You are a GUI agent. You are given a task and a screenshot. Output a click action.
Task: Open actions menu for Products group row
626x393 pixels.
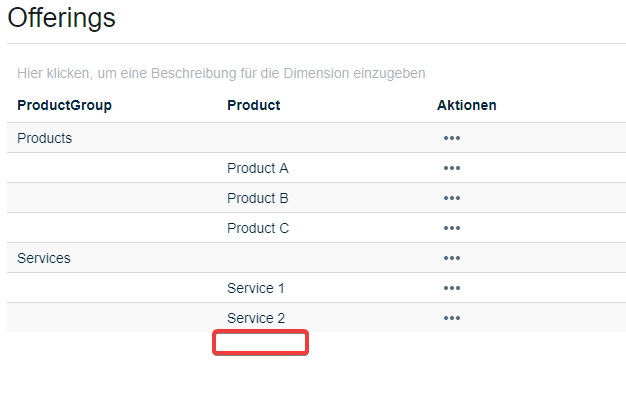coord(452,138)
